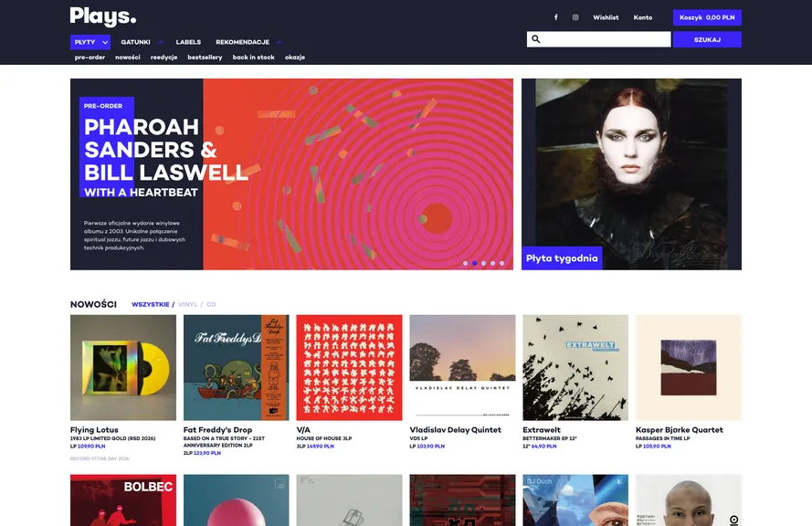Open 1983 LP LIMITED GOLD (RSD 2026) title
This screenshot has width=812, height=526.
point(113,438)
